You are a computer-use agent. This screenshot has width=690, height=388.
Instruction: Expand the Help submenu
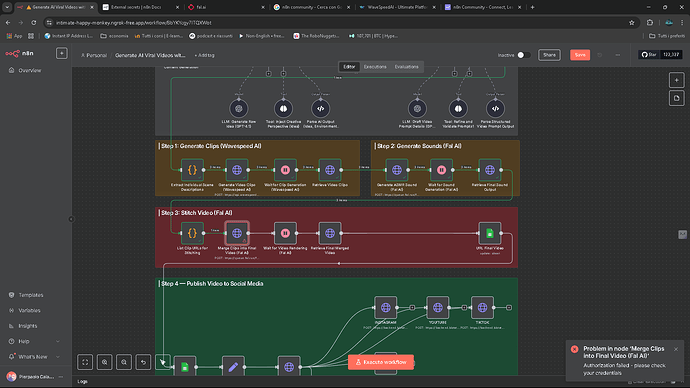[x=58, y=341]
